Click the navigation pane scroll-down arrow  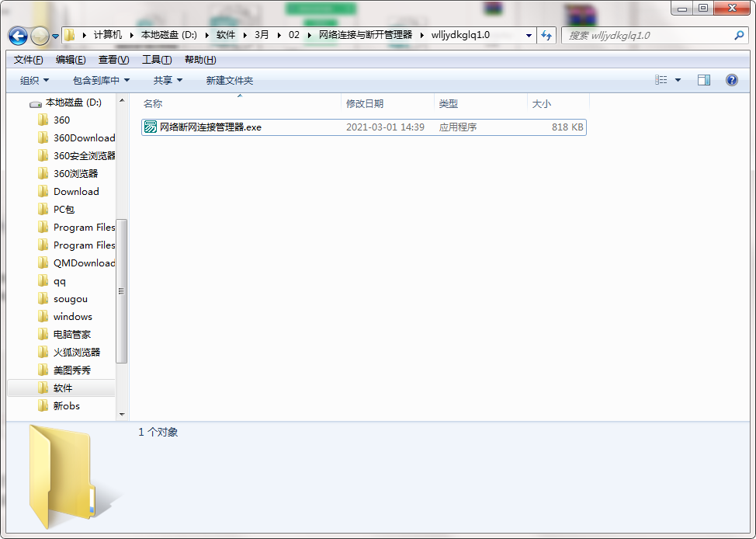click(122, 414)
